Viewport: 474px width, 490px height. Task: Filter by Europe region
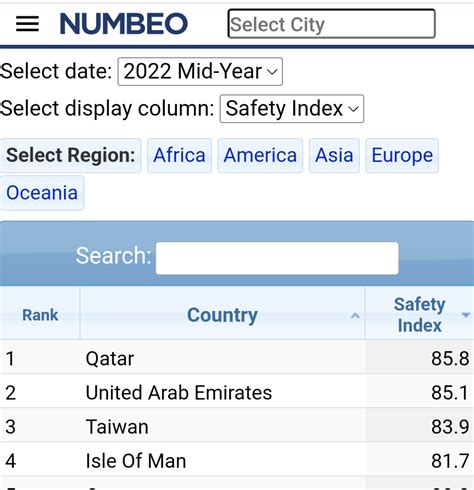402,155
